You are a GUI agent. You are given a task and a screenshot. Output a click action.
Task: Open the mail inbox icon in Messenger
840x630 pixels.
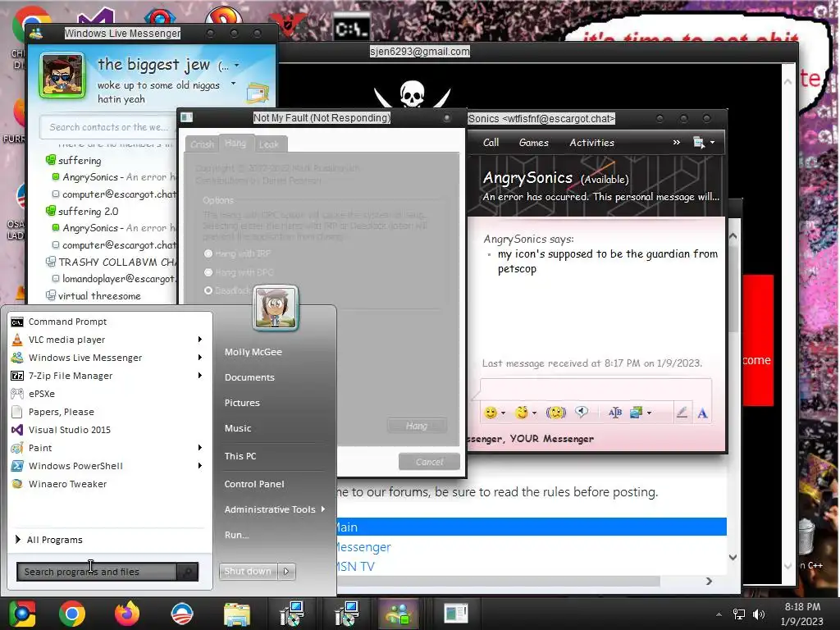pyautogui.click(x=257, y=94)
